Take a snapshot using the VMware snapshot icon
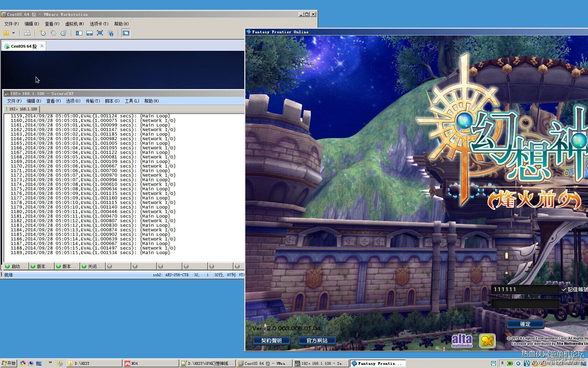This screenshot has width=588, height=368. pos(43,33)
